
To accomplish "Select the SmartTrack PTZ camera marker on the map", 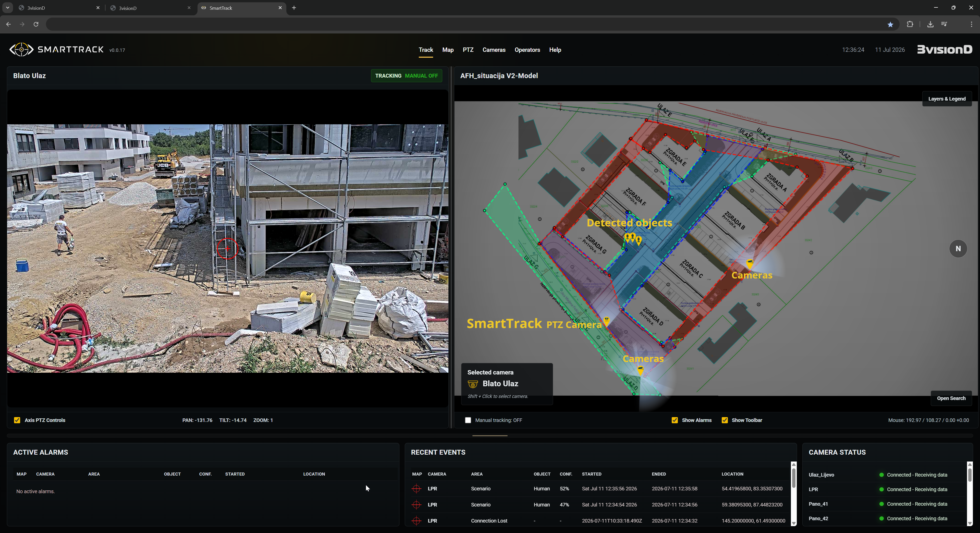I will [607, 321].
